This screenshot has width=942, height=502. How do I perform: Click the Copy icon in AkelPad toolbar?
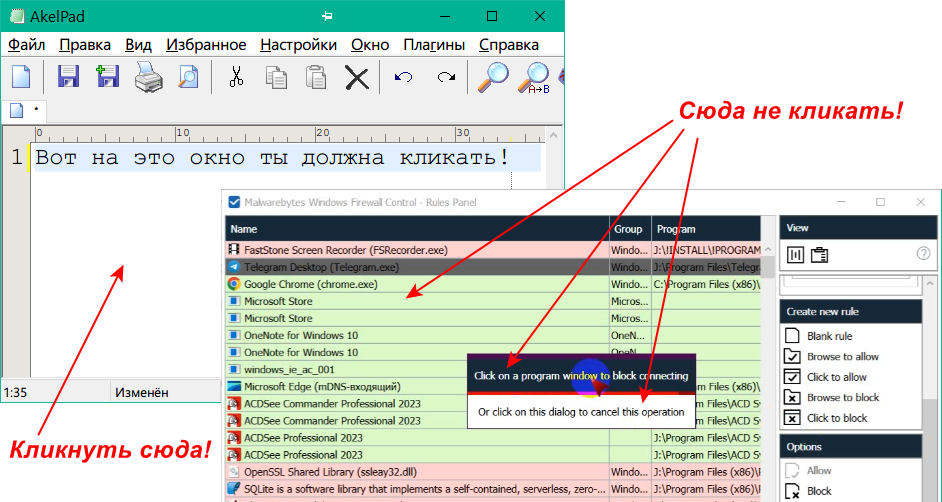(276, 77)
